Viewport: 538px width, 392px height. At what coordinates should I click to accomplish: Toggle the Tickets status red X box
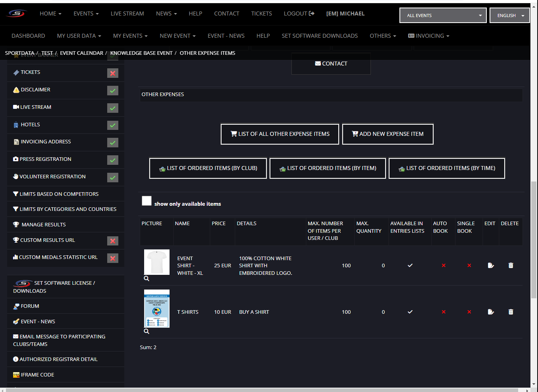pos(113,73)
